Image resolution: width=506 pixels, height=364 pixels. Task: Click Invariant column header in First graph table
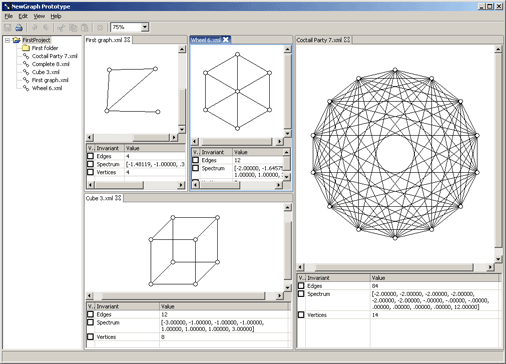[110, 148]
